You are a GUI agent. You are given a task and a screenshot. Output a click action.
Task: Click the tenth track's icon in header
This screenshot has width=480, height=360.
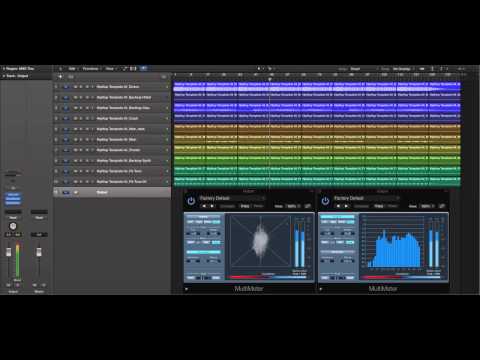[66, 182]
